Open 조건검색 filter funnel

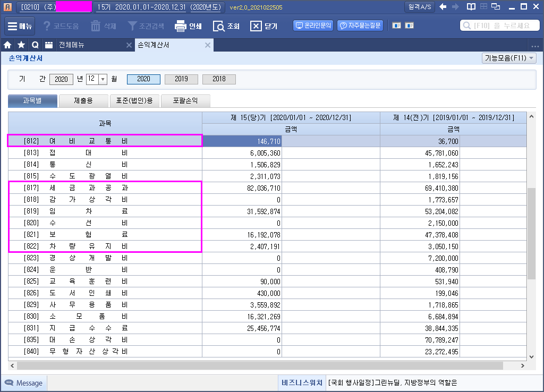132,26
